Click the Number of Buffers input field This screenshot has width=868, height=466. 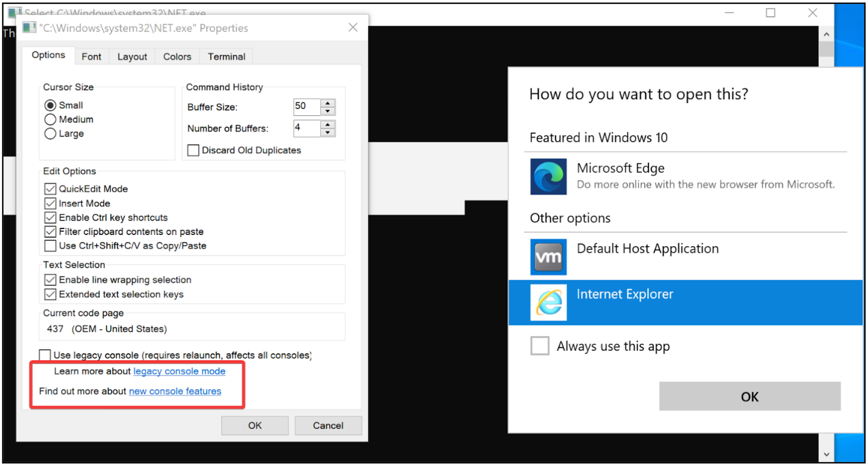[x=306, y=128]
